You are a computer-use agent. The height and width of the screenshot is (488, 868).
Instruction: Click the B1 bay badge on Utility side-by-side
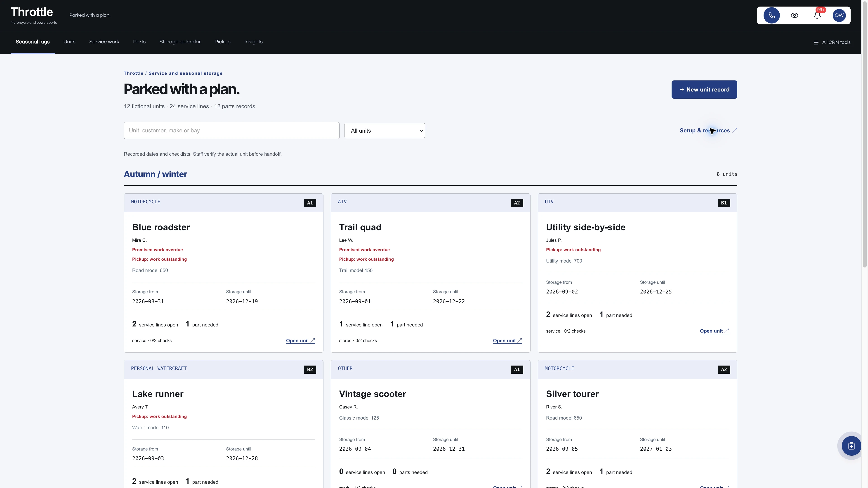click(x=724, y=203)
